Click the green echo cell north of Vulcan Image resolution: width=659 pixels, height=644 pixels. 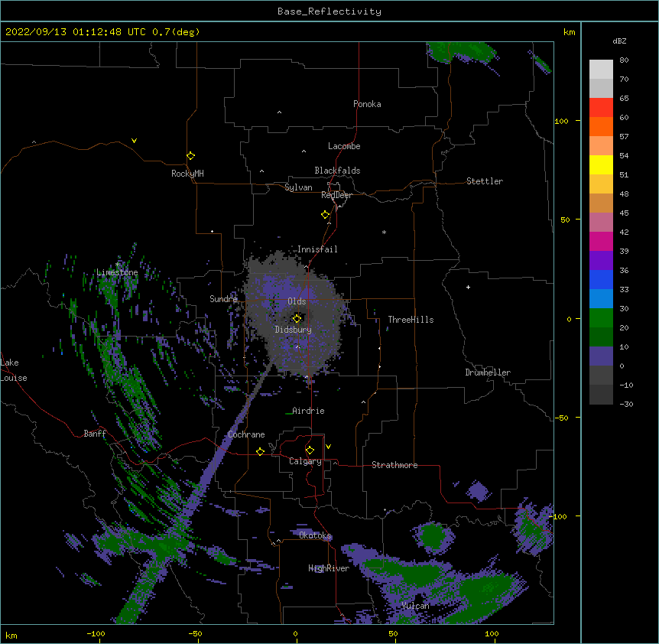tap(433, 537)
